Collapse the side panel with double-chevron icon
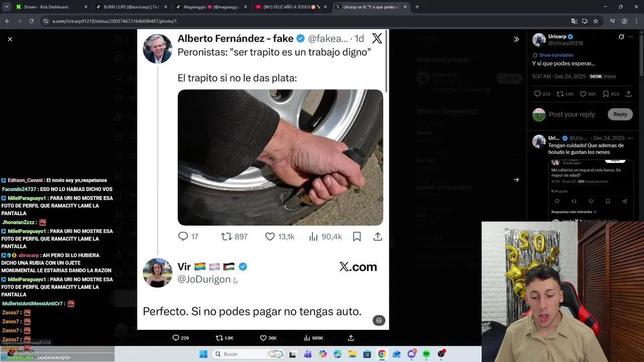The image size is (644, 362). coord(516,39)
